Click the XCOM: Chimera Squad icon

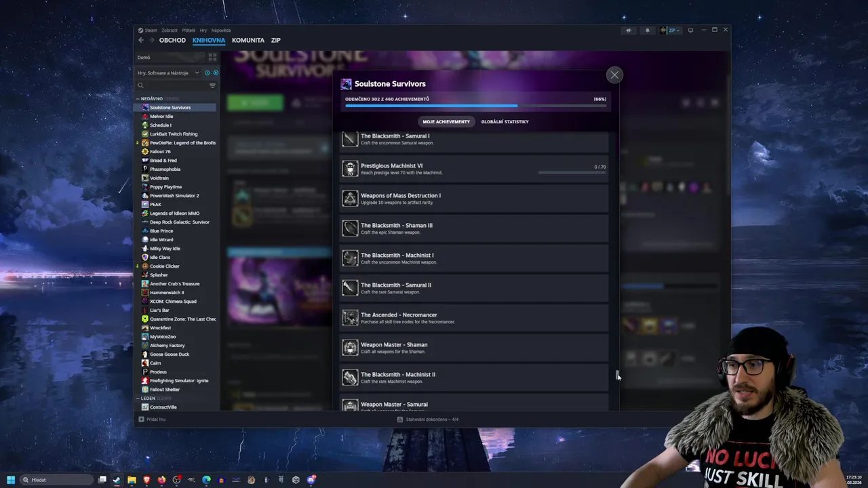(x=144, y=302)
